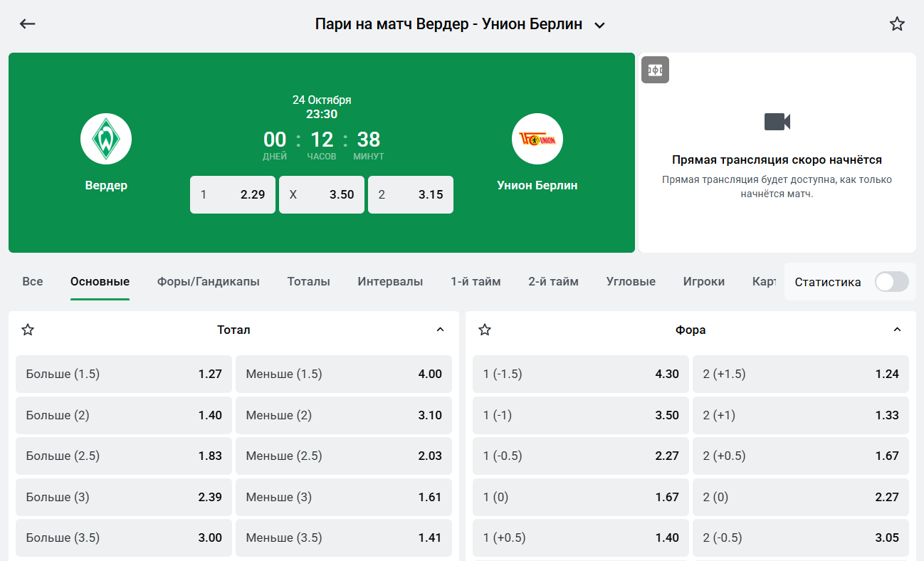Choose handicap 1 (-1.5) at 4.30

[581, 374]
